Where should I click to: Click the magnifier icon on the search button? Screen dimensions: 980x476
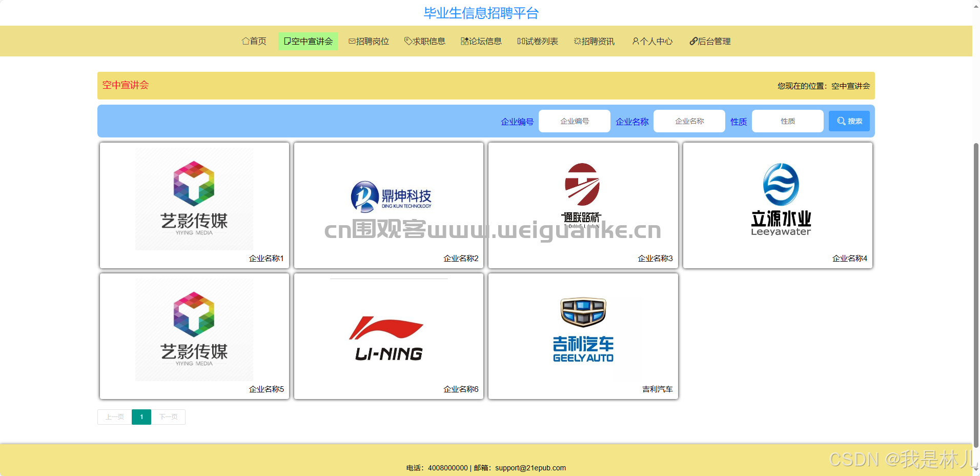pos(841,121)
